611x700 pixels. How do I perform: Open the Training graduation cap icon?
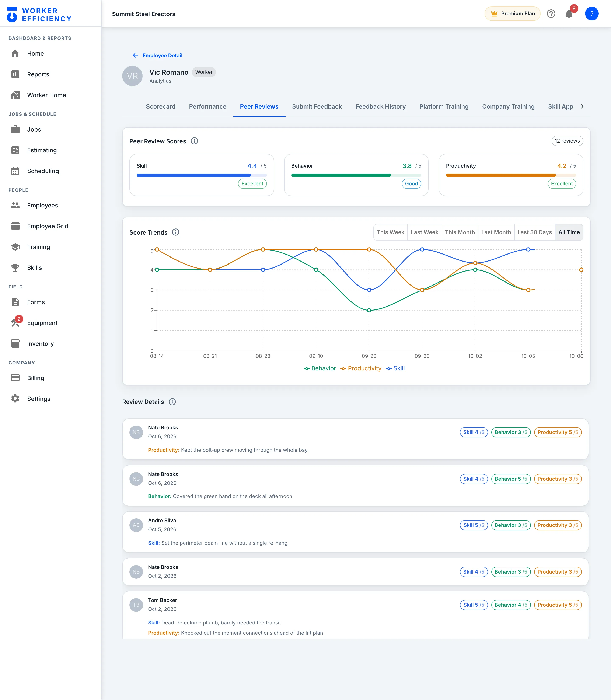[15, 247]
